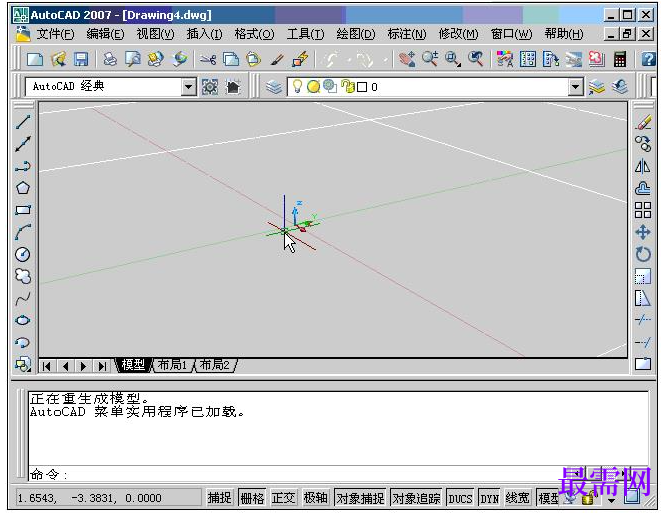Jump to first layout tab arrow
Viewport: 670px width, 513px height.
point(47,366)
